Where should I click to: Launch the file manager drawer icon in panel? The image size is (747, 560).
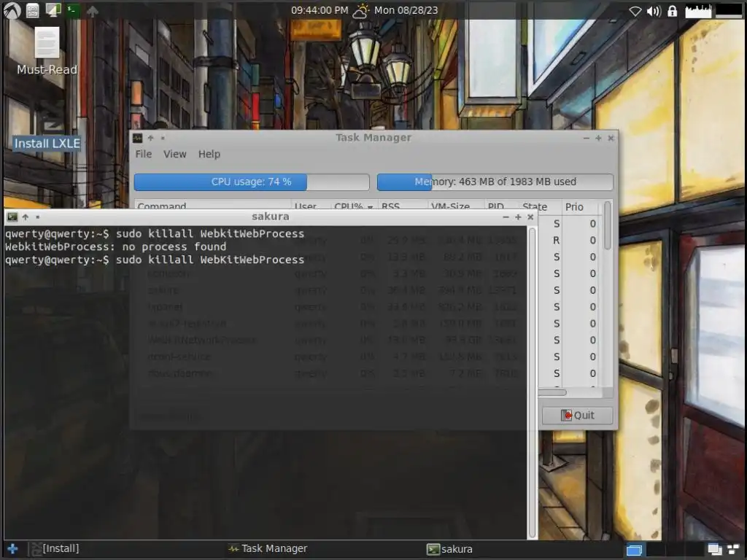click(32, 10)
